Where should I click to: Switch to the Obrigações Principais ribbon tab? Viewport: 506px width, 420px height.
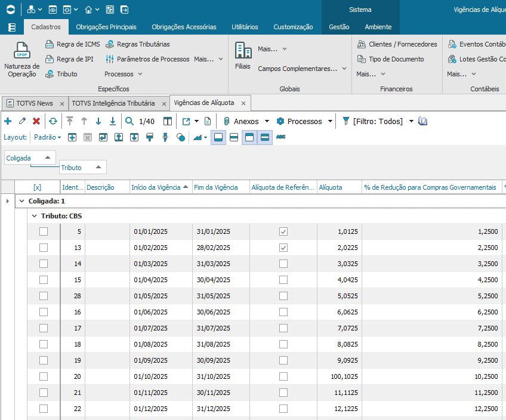[106, 27]
